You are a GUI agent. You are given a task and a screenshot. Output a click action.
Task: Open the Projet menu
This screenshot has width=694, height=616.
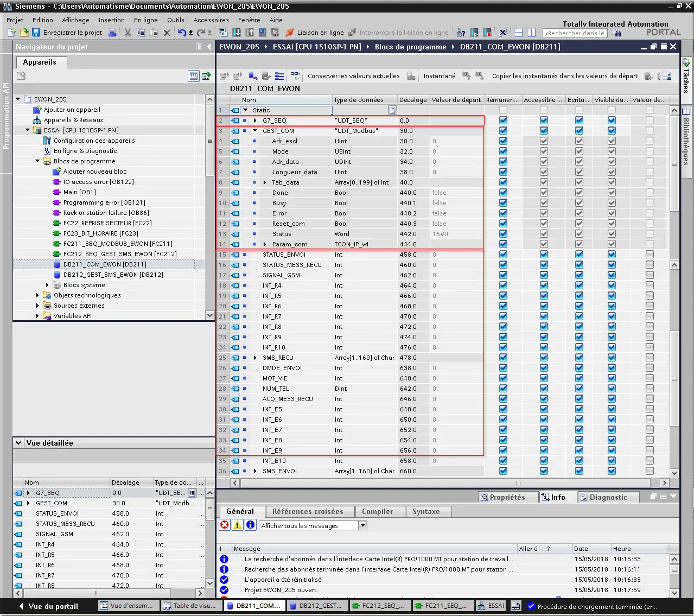point(15,20)
